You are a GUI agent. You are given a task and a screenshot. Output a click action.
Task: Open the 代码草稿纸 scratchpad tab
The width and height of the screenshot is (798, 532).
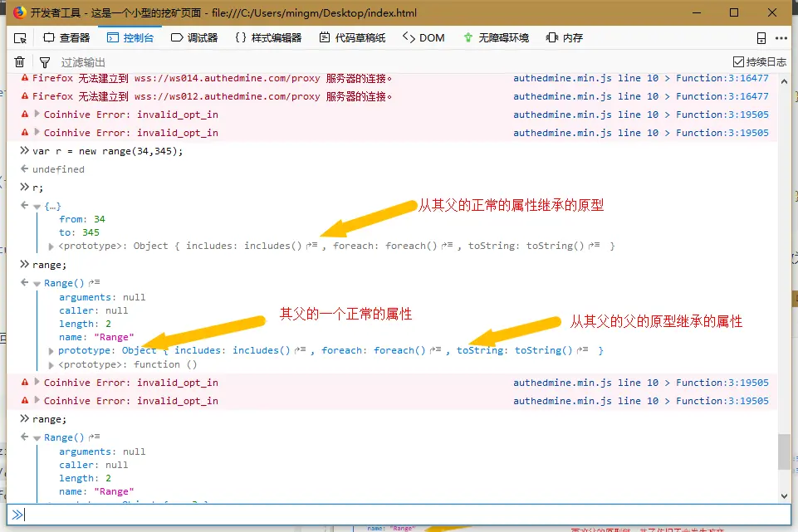pyautogui.click(x=352, y=38)
